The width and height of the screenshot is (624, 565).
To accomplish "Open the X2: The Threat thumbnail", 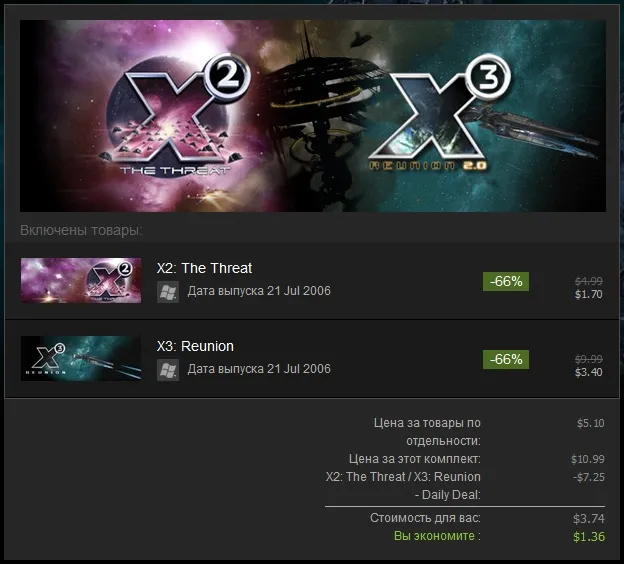I will point(81,281).
